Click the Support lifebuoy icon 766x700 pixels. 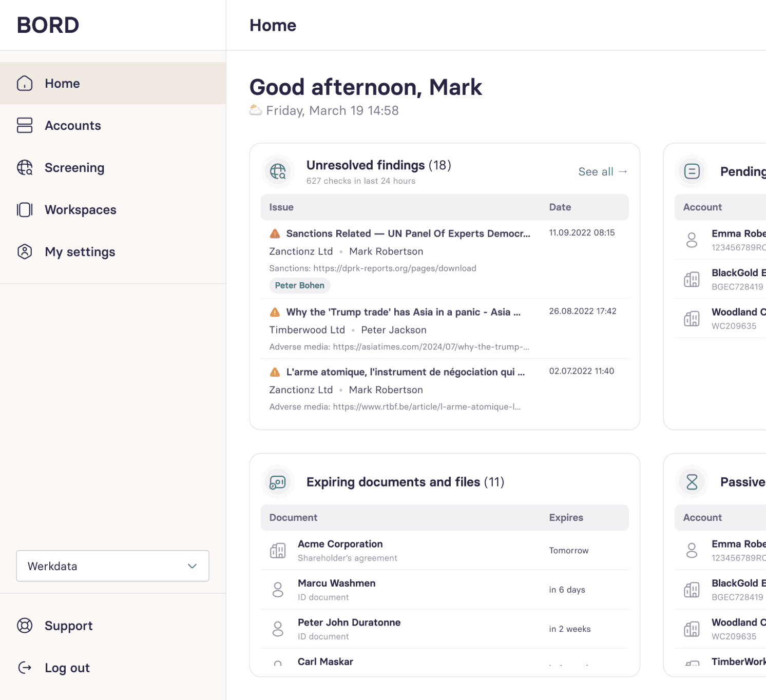pos(25,626)
